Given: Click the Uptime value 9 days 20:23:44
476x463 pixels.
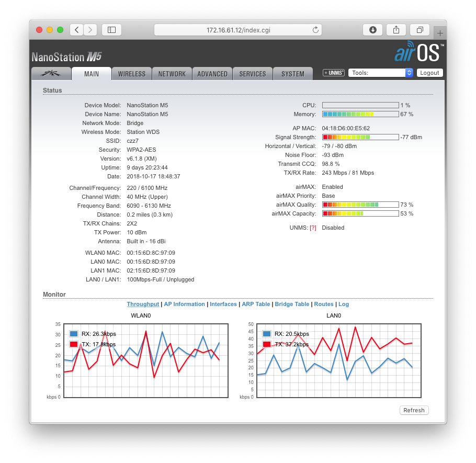Looking at the screenshot, I should [x=147, y=167].
